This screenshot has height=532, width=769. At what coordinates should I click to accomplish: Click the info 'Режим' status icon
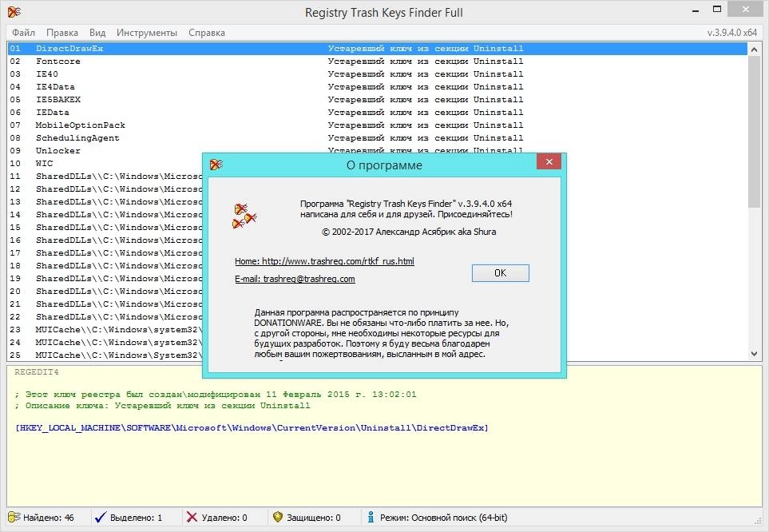point(371,518)
